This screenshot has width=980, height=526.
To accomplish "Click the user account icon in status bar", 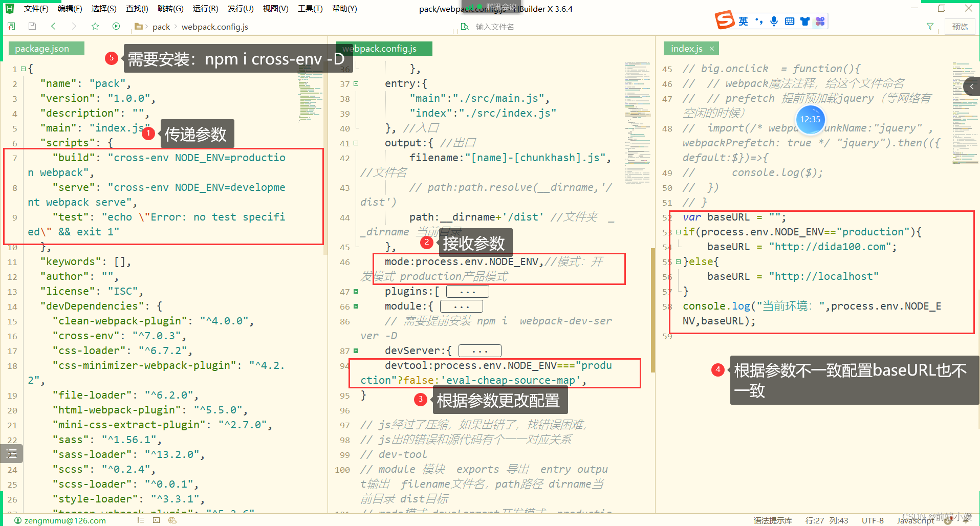I will click(18, 520).
